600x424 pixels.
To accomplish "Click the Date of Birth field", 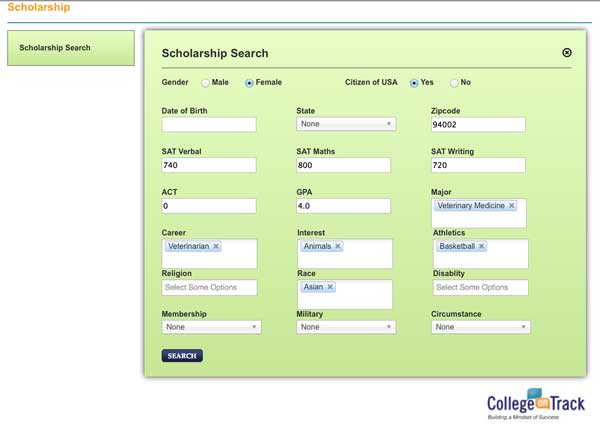I will (x=209, y=125).
